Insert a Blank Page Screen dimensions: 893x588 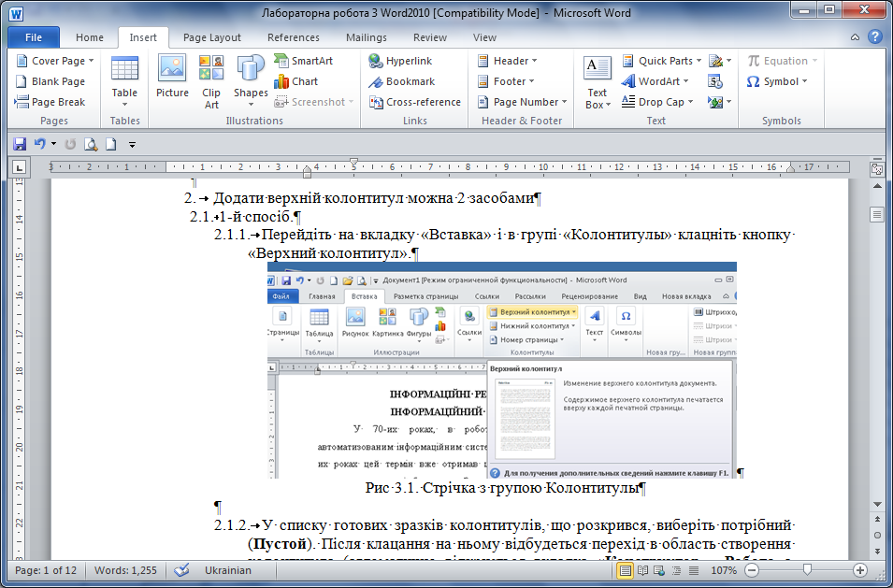[50, 81]
